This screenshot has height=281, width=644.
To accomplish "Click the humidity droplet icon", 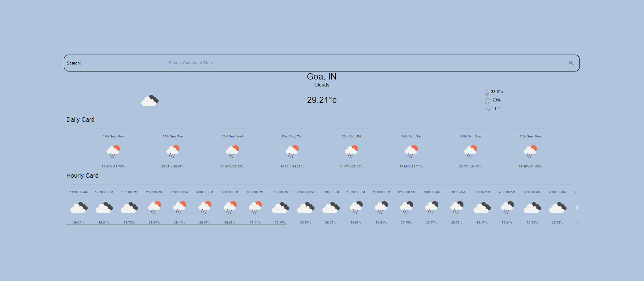I will [487, 100].
